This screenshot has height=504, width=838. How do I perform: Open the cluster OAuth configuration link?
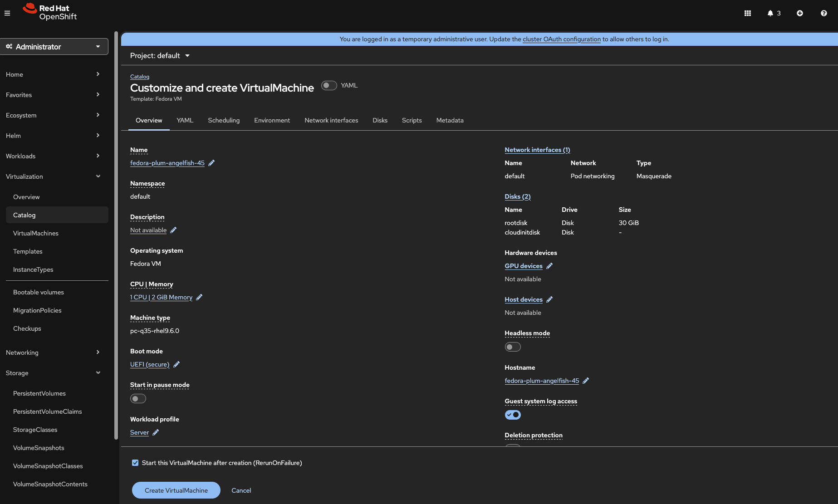pos(562,39)
